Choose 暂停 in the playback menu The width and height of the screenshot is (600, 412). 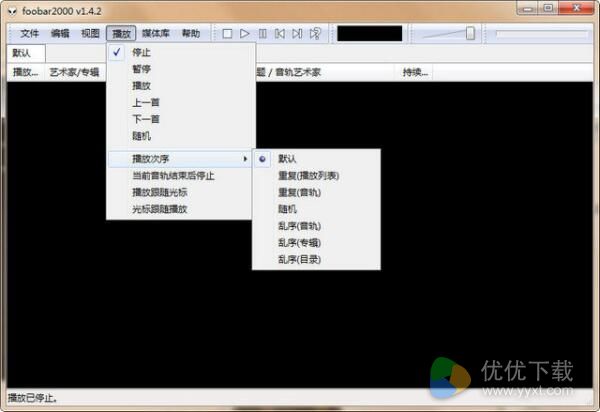tap(181, 69)
